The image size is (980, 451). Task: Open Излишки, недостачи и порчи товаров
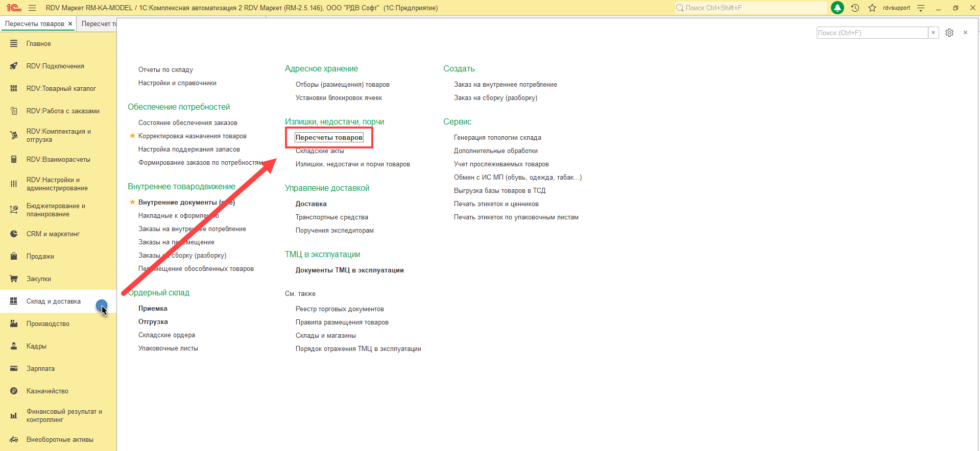(x=352, y=164)
